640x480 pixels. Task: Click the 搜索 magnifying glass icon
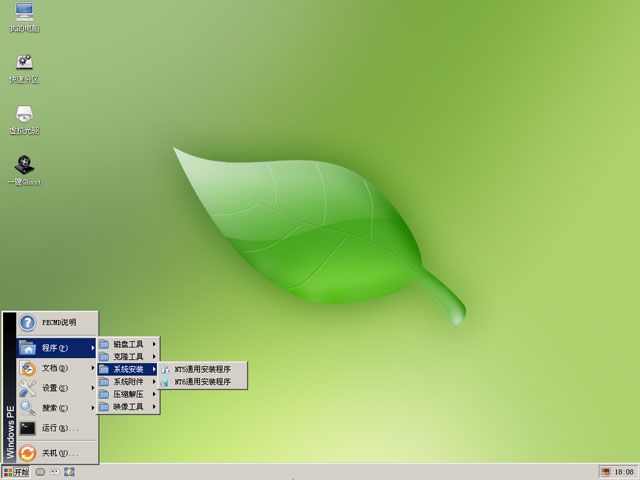tap(28, 408)
